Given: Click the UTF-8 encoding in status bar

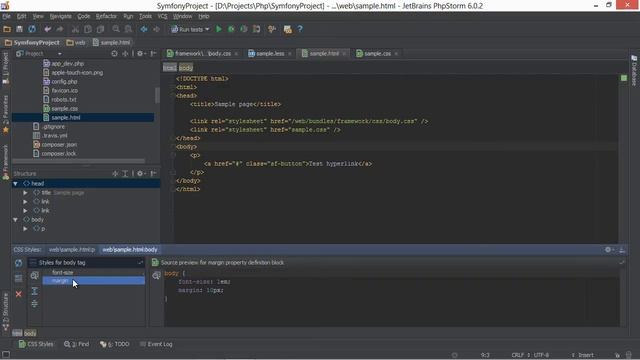Looking at the screenshot, I should 541,355.
